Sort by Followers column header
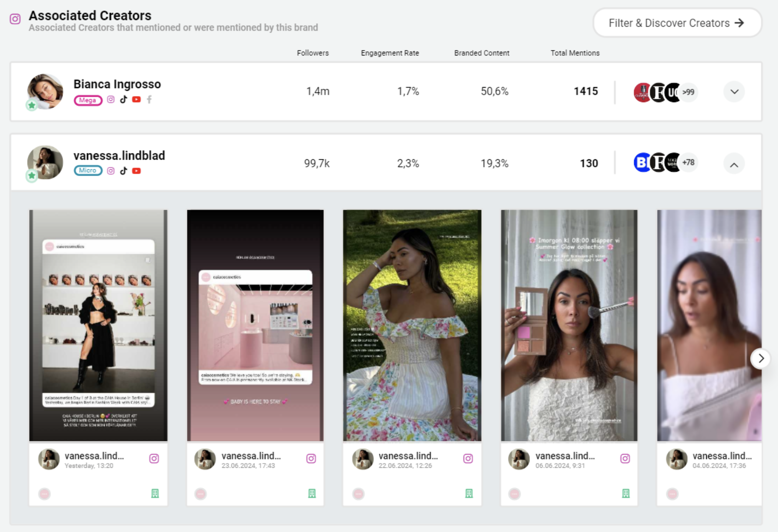The image size is (778, 532). (x=313, y=53)
